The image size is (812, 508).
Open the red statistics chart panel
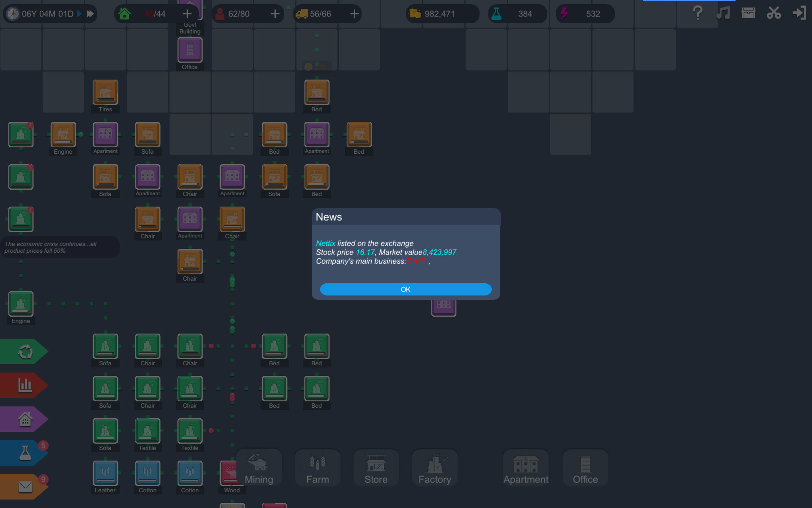tap(25, 385)
